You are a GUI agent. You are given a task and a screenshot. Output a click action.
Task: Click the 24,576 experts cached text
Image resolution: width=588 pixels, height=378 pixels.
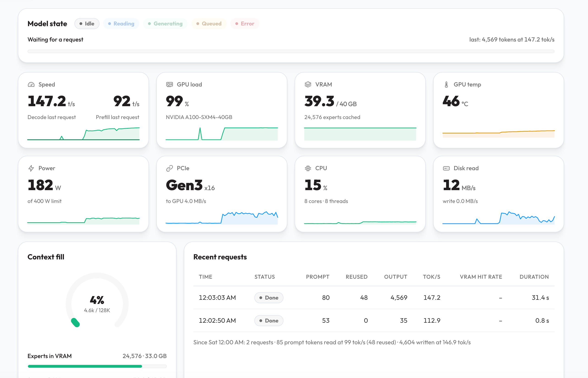tap(332, 117)
